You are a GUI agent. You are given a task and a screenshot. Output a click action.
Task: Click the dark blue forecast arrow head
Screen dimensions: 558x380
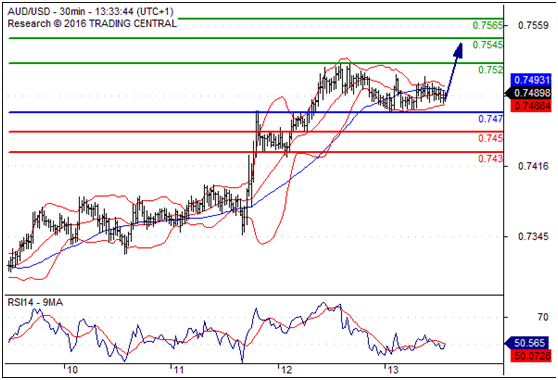pos(458,50)
